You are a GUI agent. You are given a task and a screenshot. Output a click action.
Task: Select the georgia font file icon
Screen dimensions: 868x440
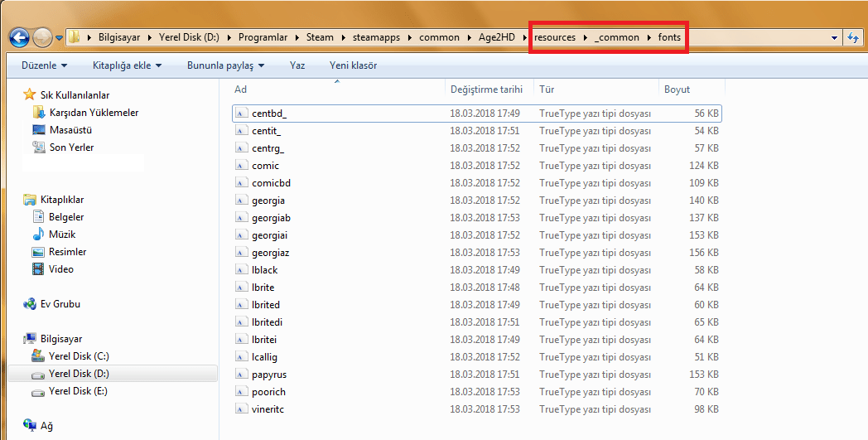241,200
